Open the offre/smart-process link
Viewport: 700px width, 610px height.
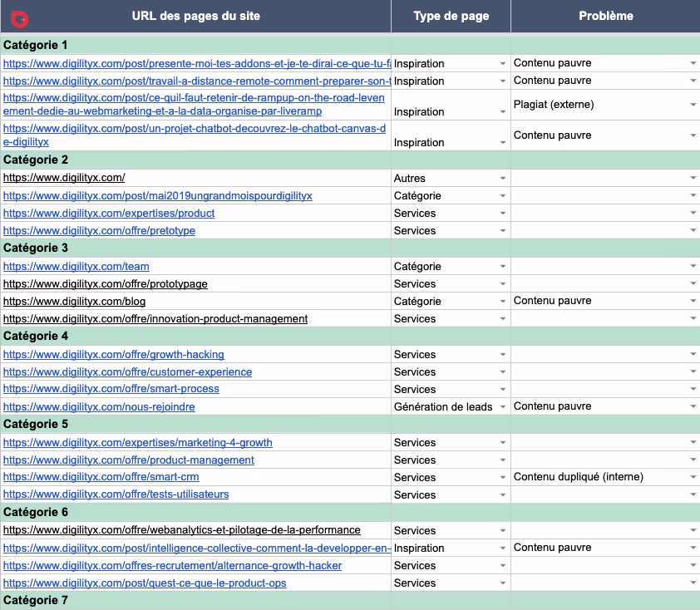click(x=111, y=389)
